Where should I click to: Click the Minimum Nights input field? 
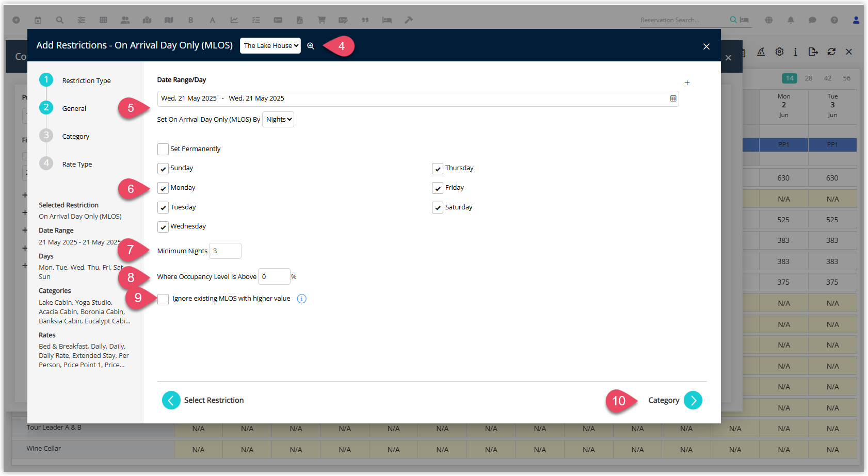(225, 251)
